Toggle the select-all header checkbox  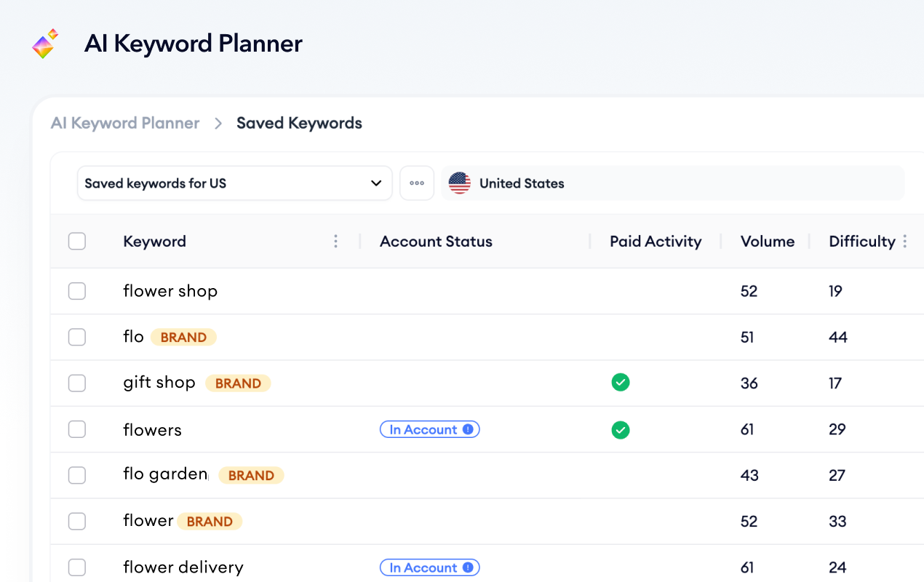pyautogui.click(x=77, y=242)
